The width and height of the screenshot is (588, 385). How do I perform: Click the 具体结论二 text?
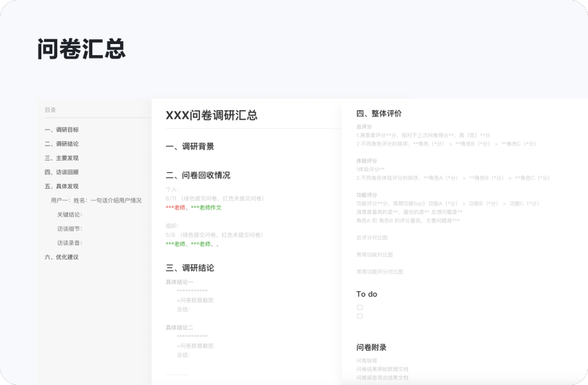[180, 328]
